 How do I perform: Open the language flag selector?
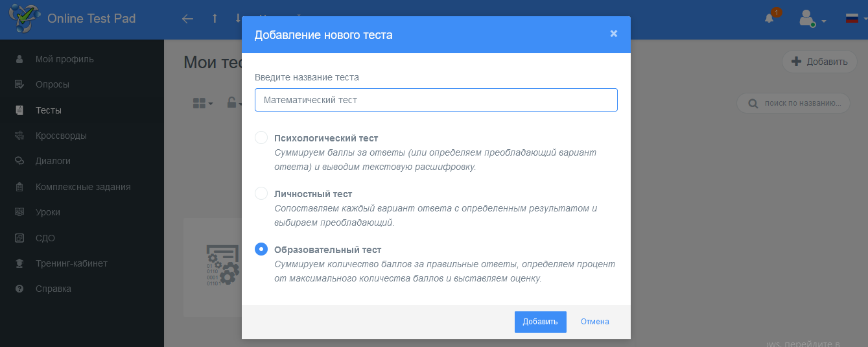tap(856, 19)
